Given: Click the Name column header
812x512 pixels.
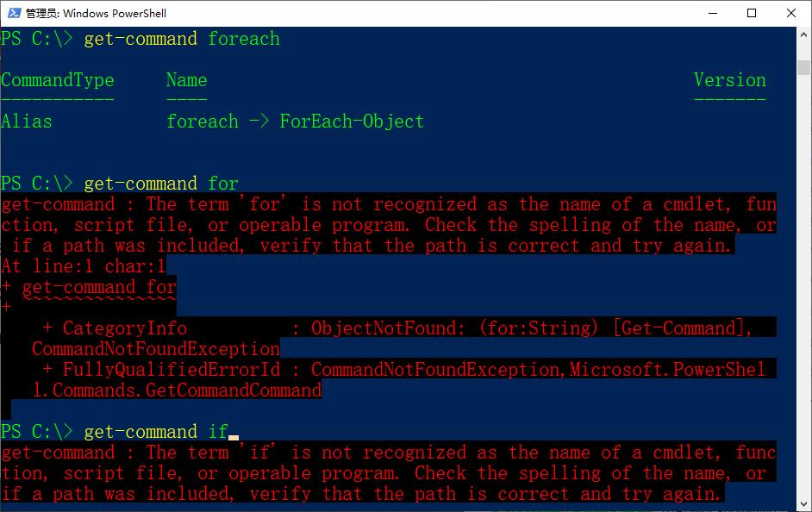Looking at the screenshot, I should (186, 80).
